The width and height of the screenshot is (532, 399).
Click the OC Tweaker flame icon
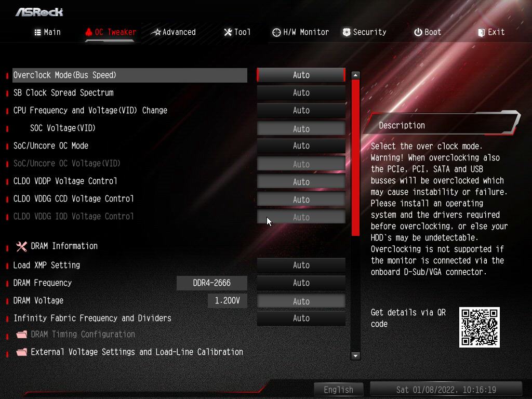(x=88, y=32)
